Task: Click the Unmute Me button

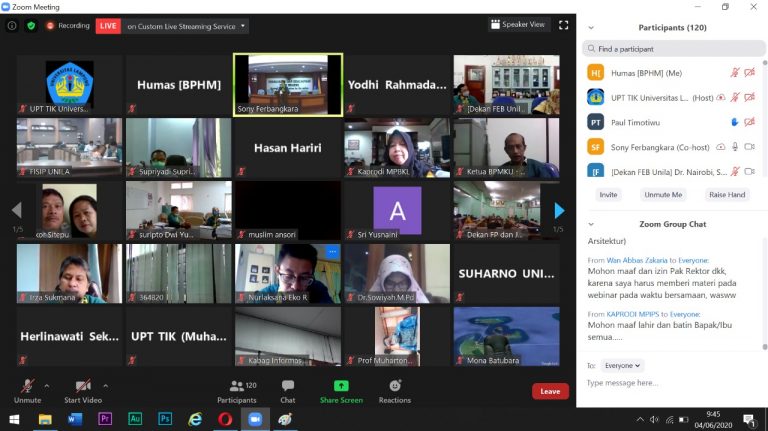Action: (663, 194)
